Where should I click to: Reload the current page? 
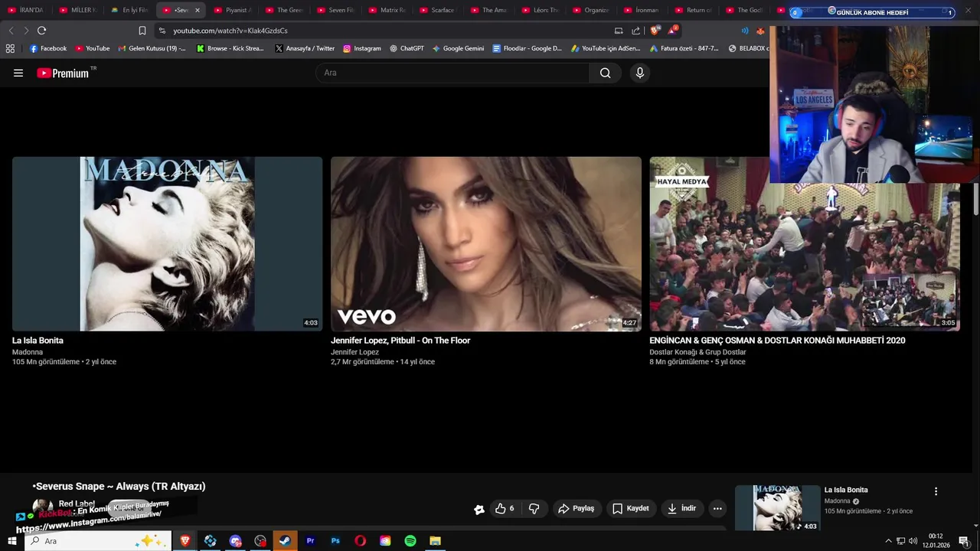[x=41, y=31]
